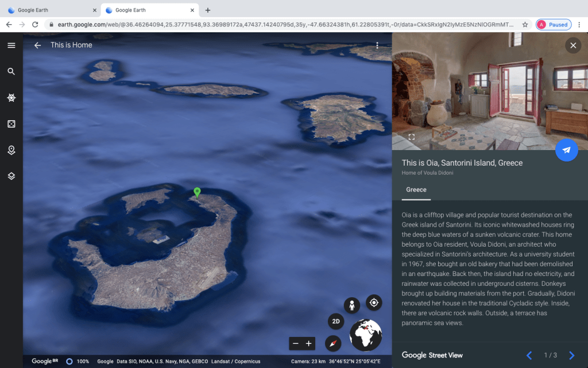Image resolution: width=588 pixels, height=368 pixels.
Task: Toggle the 2D view button
Action: click(336, 321)
